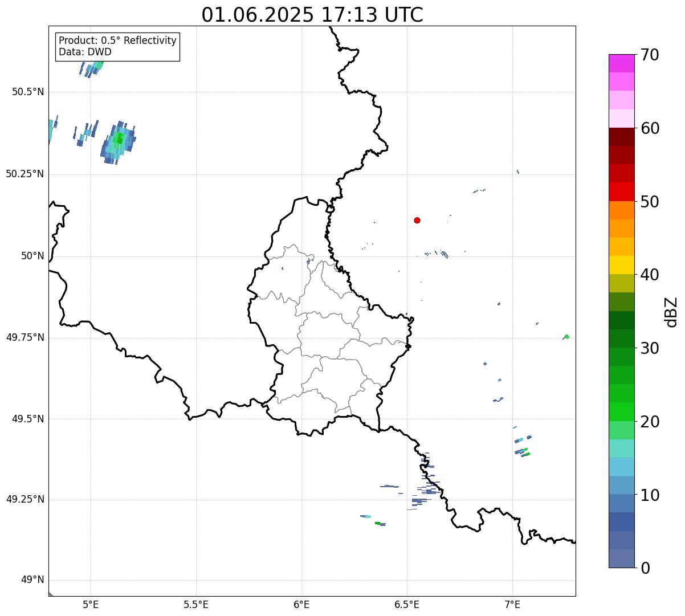685x616 pixels.
Task: Click the latitude label '50°N'
Action: (x=32, y=256)
